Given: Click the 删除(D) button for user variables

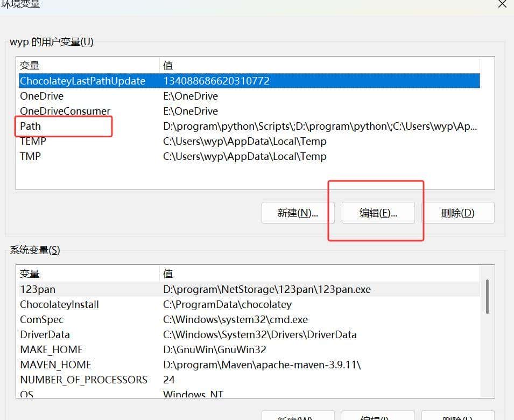Looking at the screenshot, I should [x=459, y=213].
